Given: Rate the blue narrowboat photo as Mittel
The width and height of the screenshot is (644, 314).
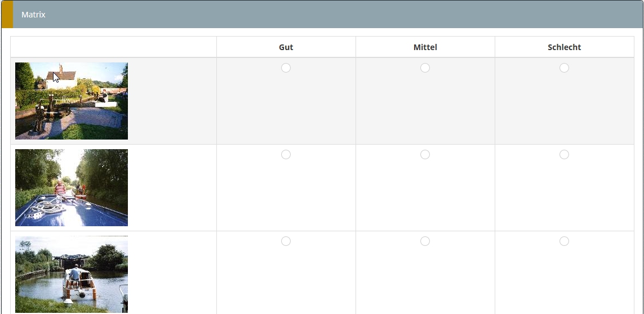Looking at the screenshot, I should 425,155.
